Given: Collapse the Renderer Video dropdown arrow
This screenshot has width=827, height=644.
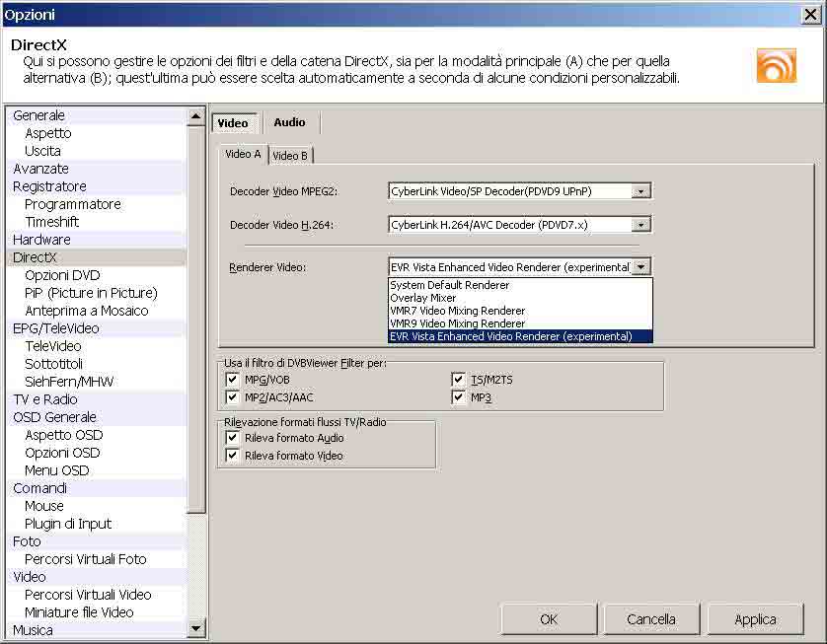Looking at the screenshot, I should click(641, 267).
